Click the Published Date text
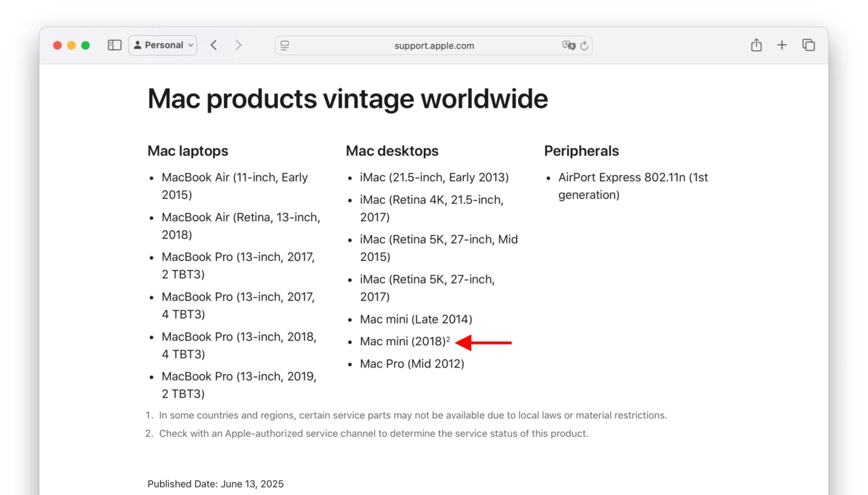The image size is (868, 495). click(216, 484)
